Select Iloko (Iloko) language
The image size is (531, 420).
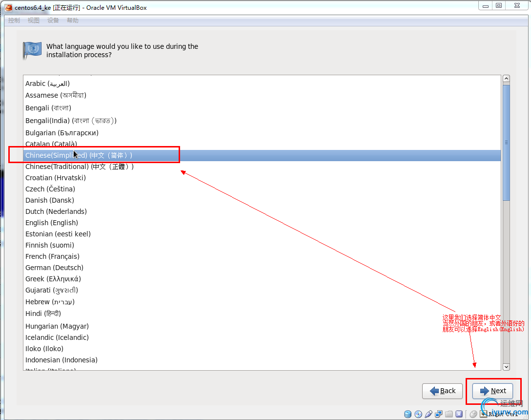(x=262, y=349)
